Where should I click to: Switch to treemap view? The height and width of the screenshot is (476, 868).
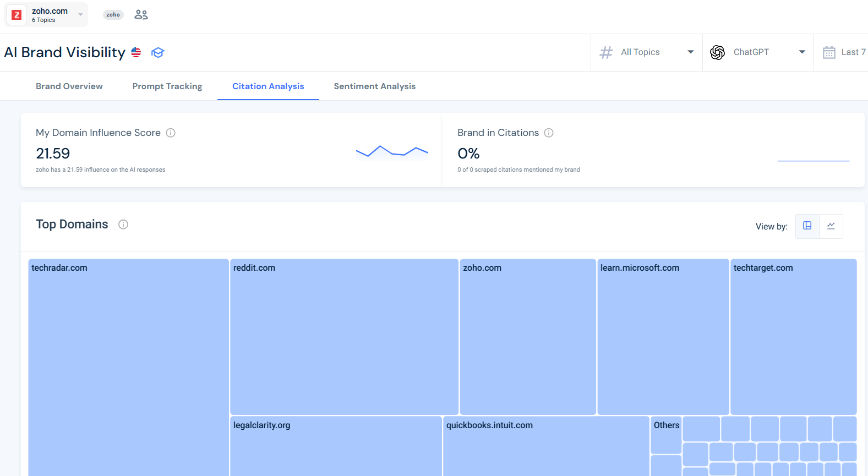pyautogui.click(x=807, y=226)
